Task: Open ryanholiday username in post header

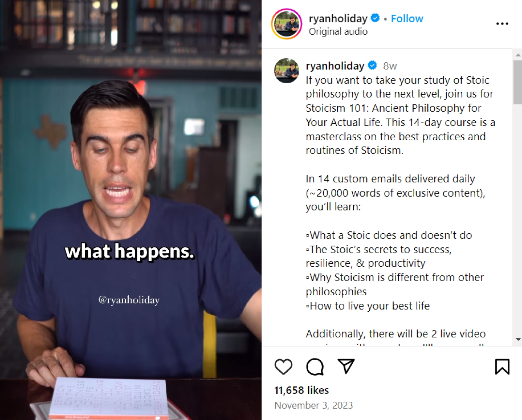Action: [338, 19]
